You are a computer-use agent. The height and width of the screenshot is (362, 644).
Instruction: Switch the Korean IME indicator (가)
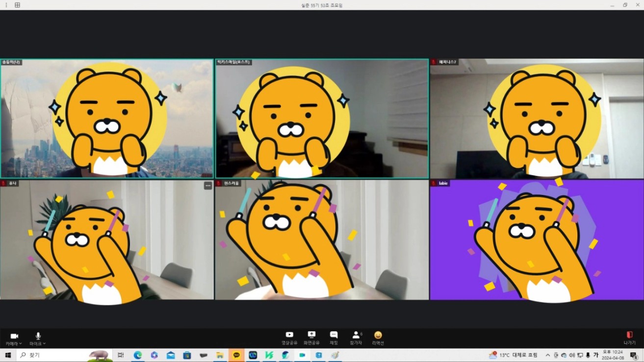(x=596, y=355)
